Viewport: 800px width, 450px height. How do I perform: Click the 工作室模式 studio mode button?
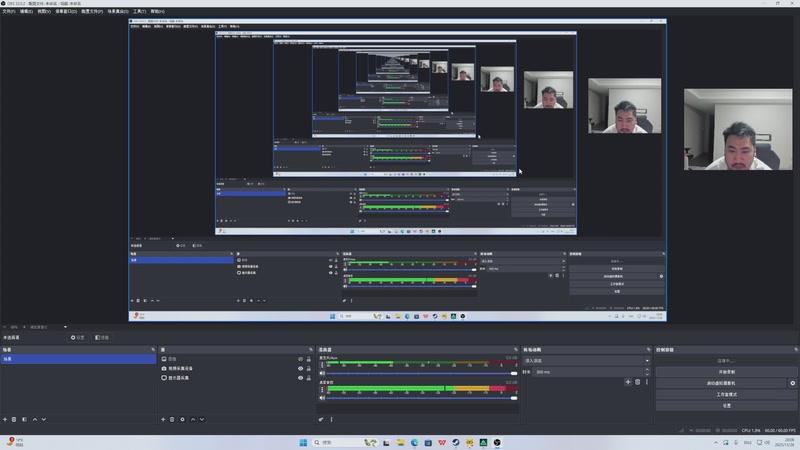pos(727,394)
